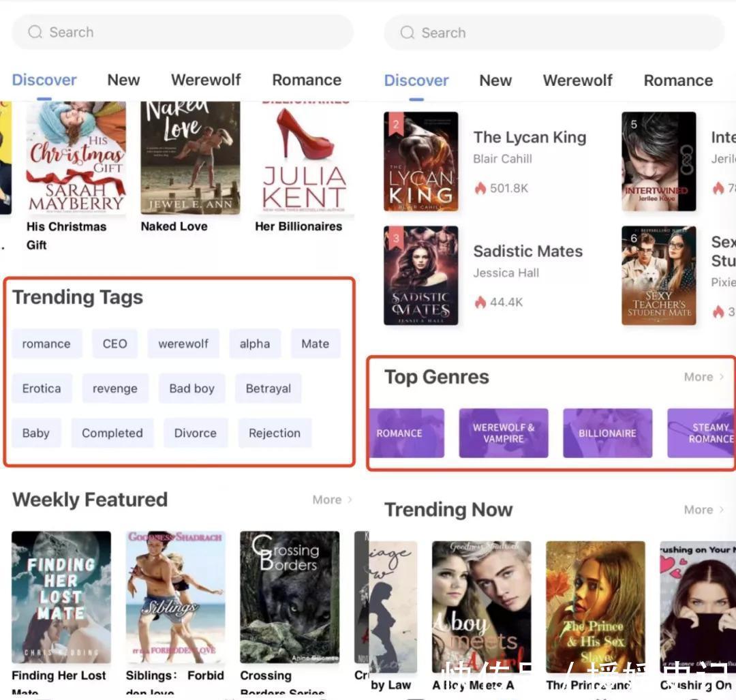Screen dimensions: 736x700
Task: Open Crossing Borders book cover
Action: [290, 597]
